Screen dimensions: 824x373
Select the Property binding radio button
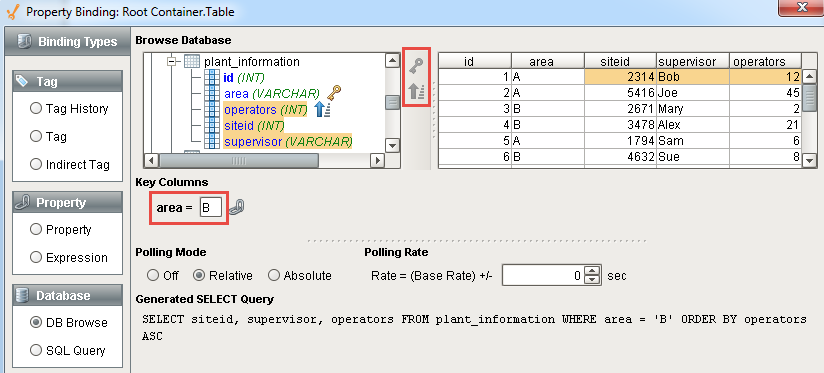pyautogui.click(x=36, y=230)
